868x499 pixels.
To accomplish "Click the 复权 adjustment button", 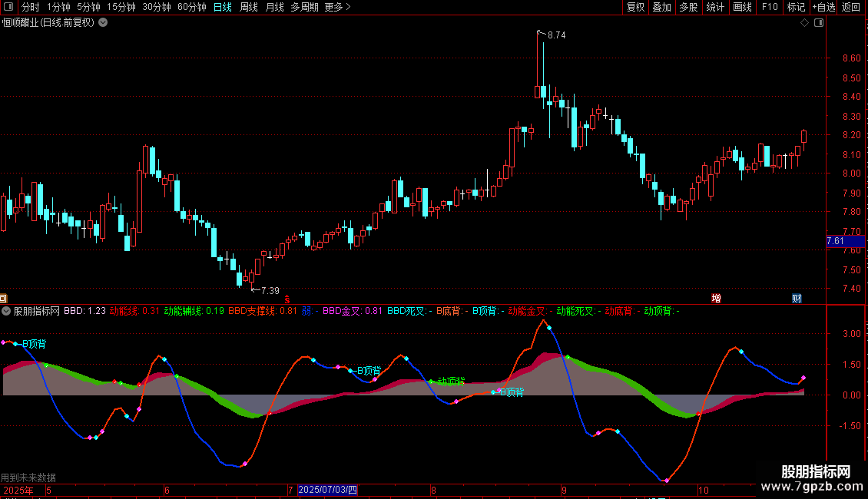I will (x=635, y=7).
